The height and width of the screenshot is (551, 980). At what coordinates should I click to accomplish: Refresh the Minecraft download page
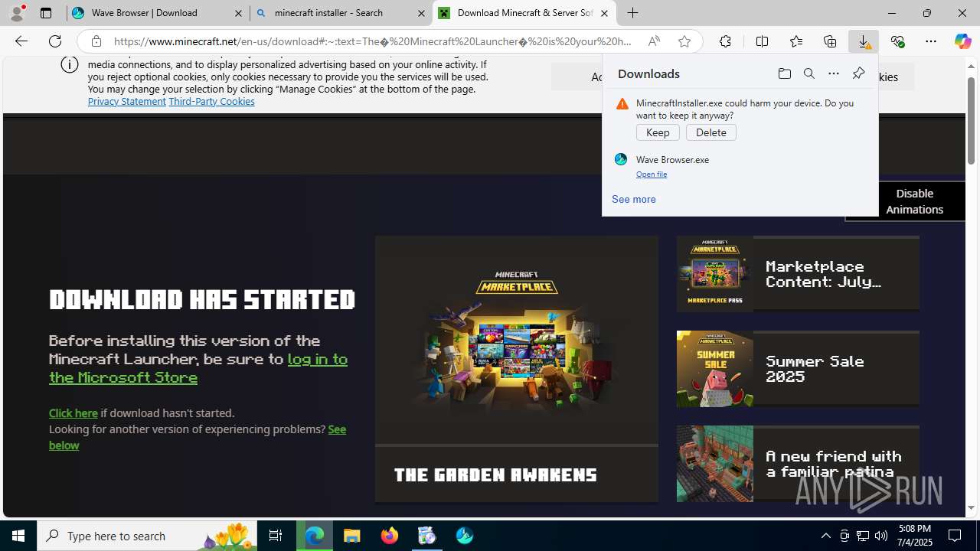pyautogui.click(x=55, y=41)
